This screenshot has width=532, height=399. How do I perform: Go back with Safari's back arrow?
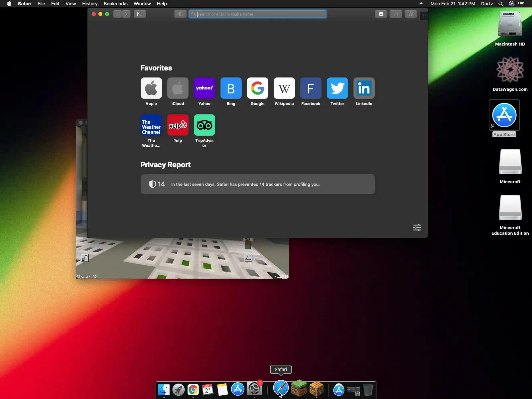click(117, 14)
